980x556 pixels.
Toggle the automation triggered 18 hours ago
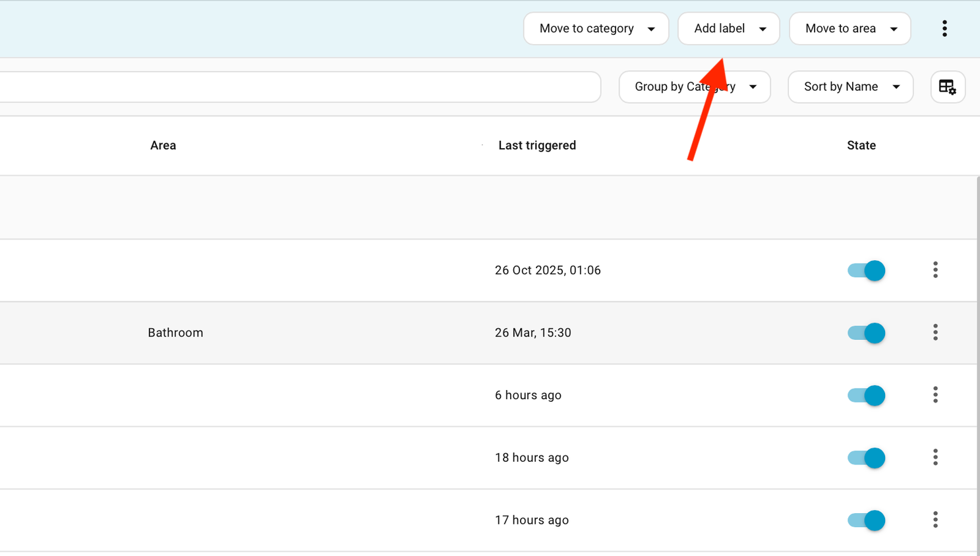coord(866,458)
